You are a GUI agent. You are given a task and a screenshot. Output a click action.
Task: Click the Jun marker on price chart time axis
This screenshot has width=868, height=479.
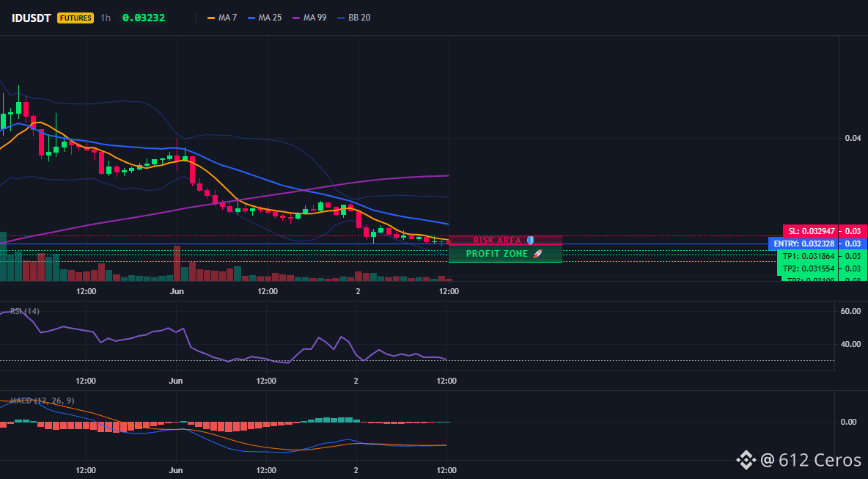click(176, 291)
